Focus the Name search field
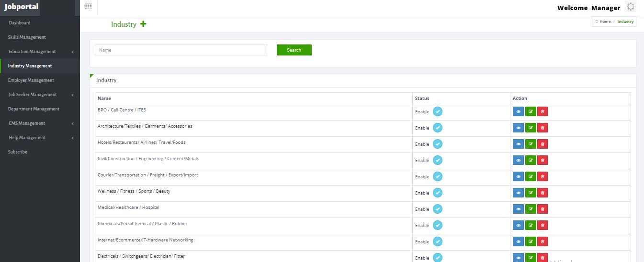Viewport: 644px width, 262px height. point(181,50)
